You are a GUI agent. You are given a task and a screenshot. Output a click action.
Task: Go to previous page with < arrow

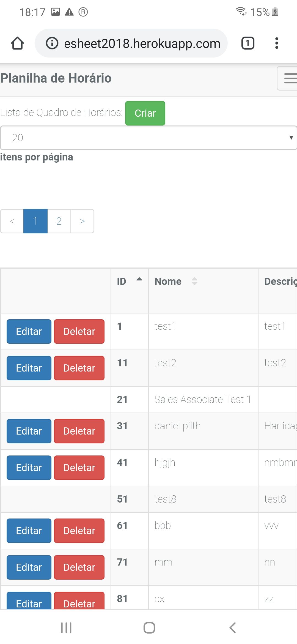pyautogui.click(x=12, y=221)
